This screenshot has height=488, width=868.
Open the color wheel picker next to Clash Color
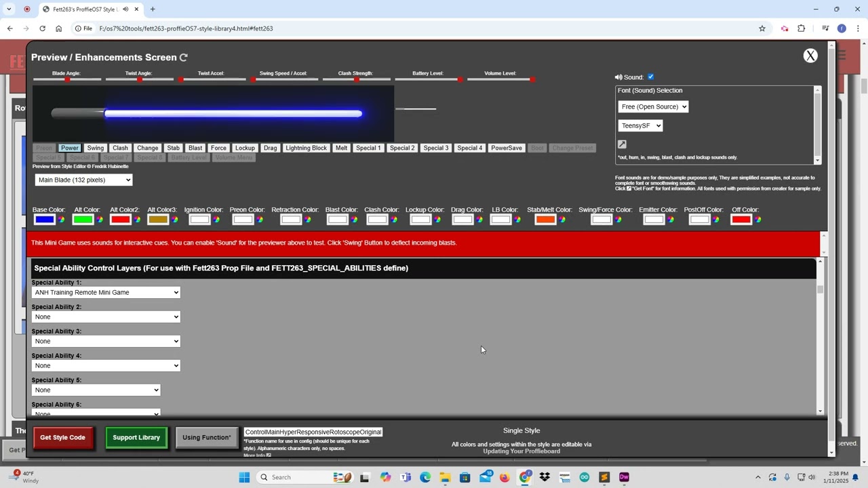coord(394,220)
